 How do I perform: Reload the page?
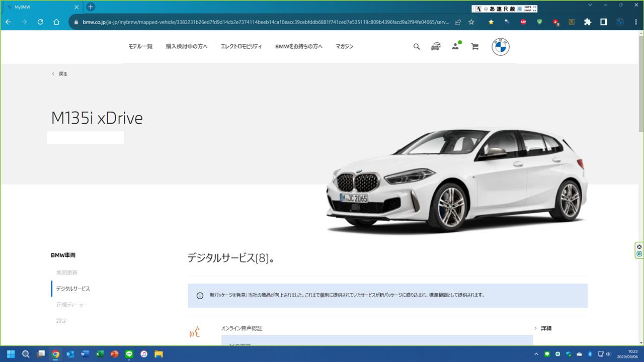[40, 22]
